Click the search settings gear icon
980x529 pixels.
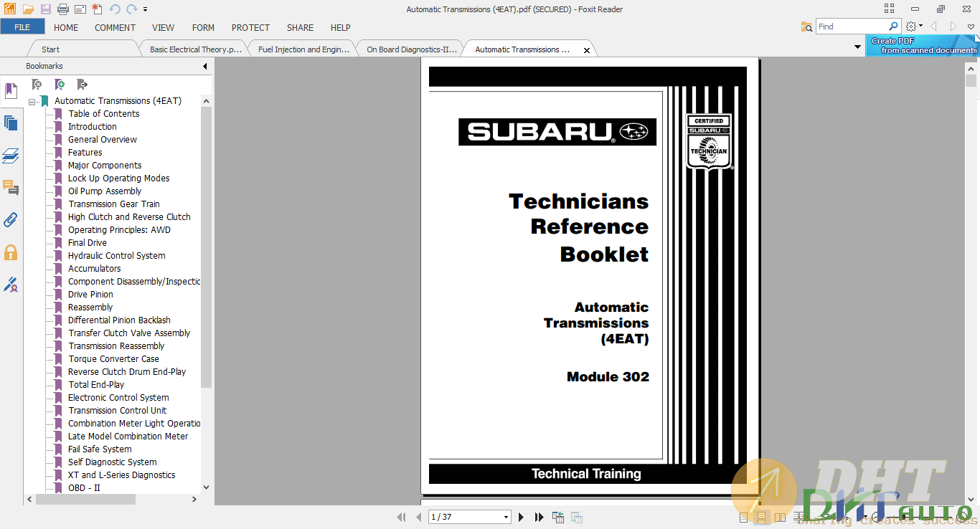coord(910,27)
